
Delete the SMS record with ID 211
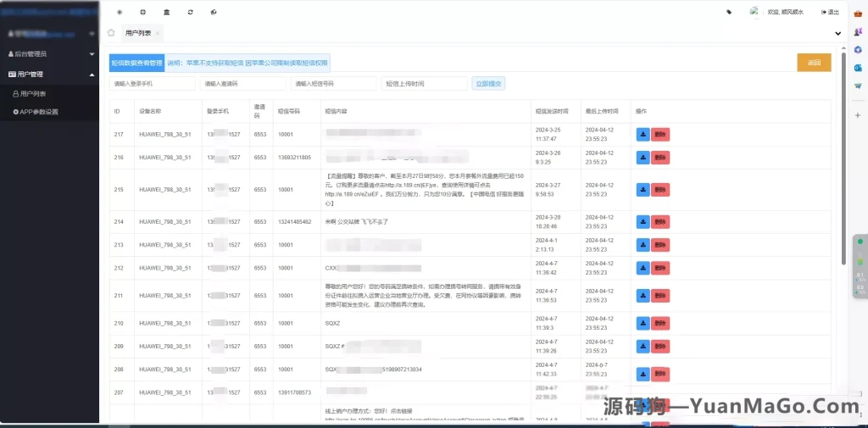pos(660,296)
